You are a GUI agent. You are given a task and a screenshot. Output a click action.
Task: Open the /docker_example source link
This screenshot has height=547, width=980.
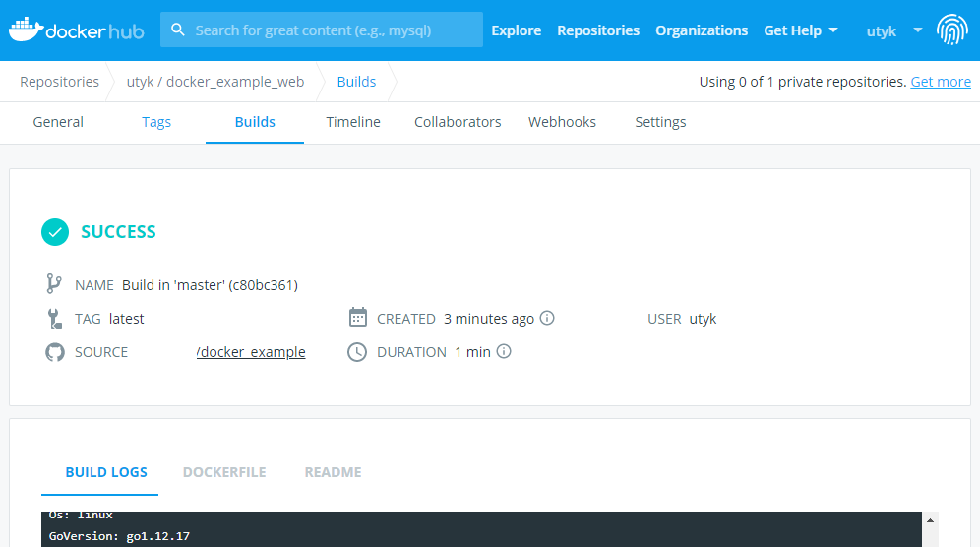[x=251, y=352]
